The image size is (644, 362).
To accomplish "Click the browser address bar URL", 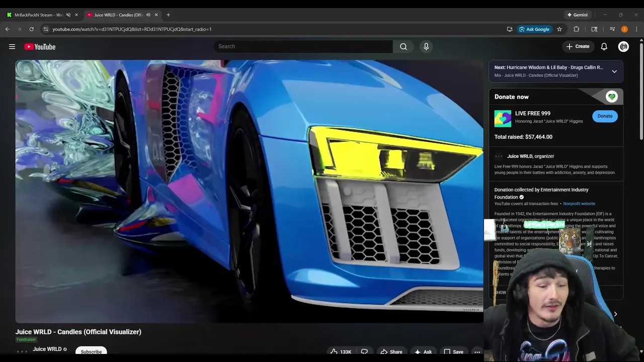I will click(x=132, y=29).
